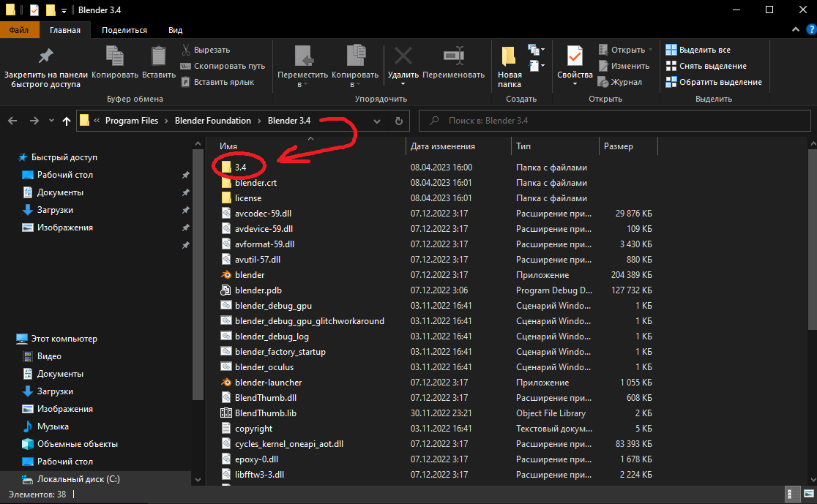The height and width of the screenshot is (504, 817).
Task: Open Локальный диск (C:)
Action: tap(78, 479)
